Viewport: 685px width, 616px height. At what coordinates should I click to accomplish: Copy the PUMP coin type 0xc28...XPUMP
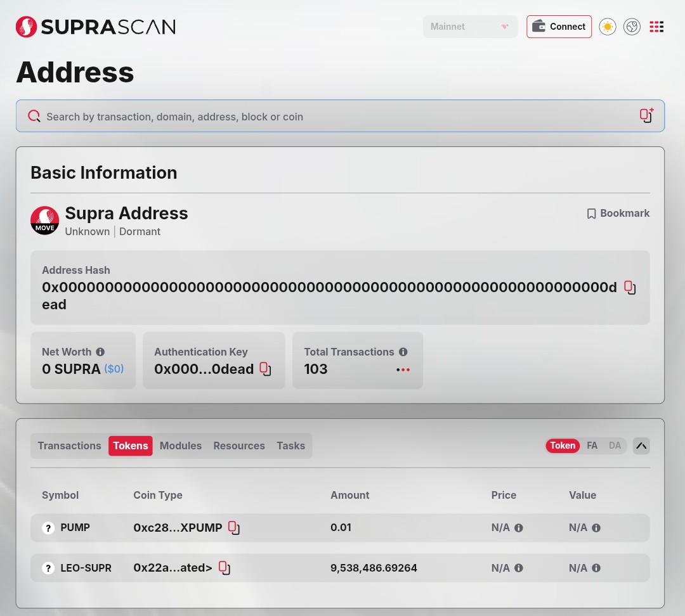click(x=233, y=528)
